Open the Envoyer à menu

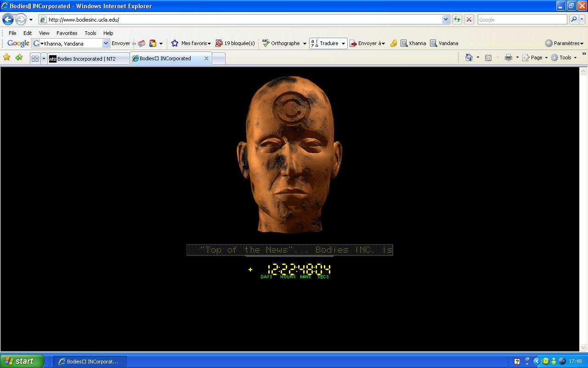[x=367, y=43]
